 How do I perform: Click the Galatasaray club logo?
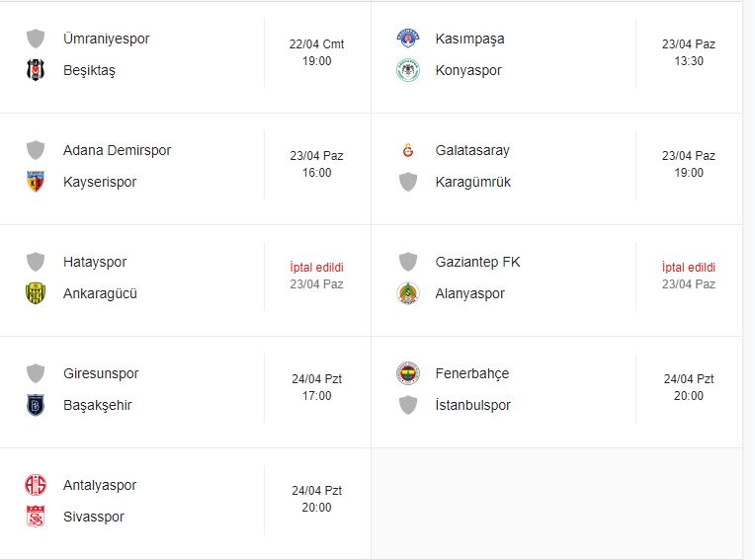(x=407, y=150)
